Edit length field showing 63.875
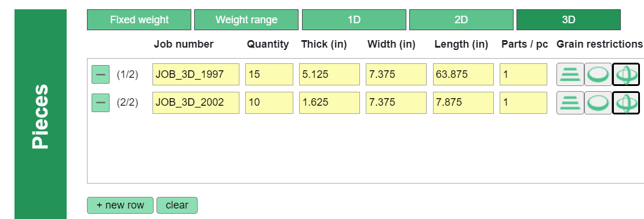644x219 pixels. 463,74
